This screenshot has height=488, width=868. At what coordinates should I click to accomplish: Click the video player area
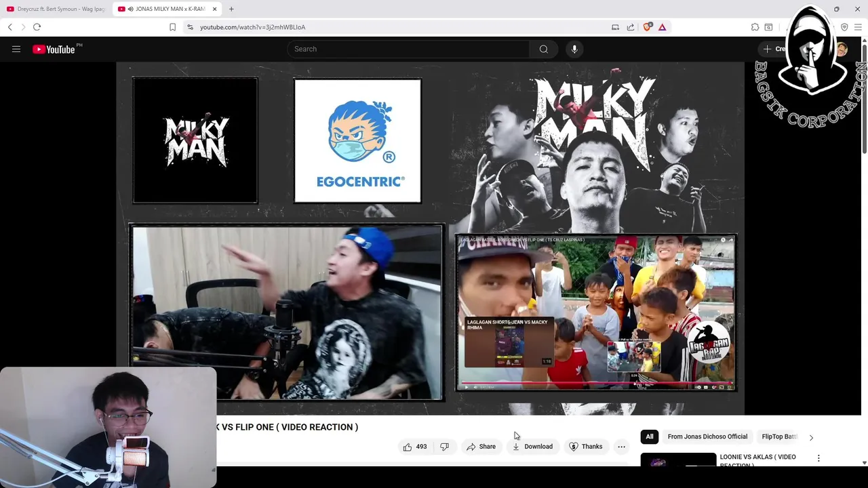click(430, 238)
